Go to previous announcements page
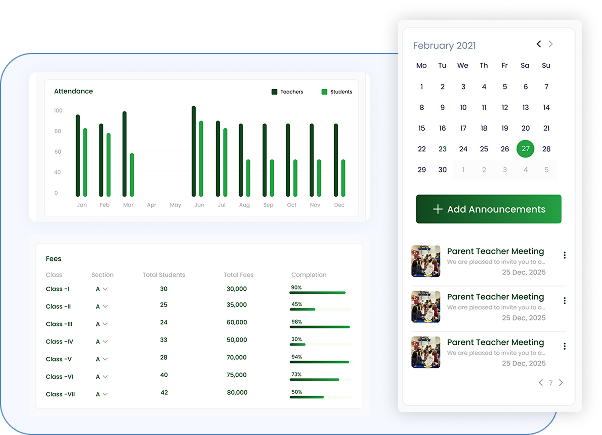This screenshot has height=435, width=602. tap(540, 383)
